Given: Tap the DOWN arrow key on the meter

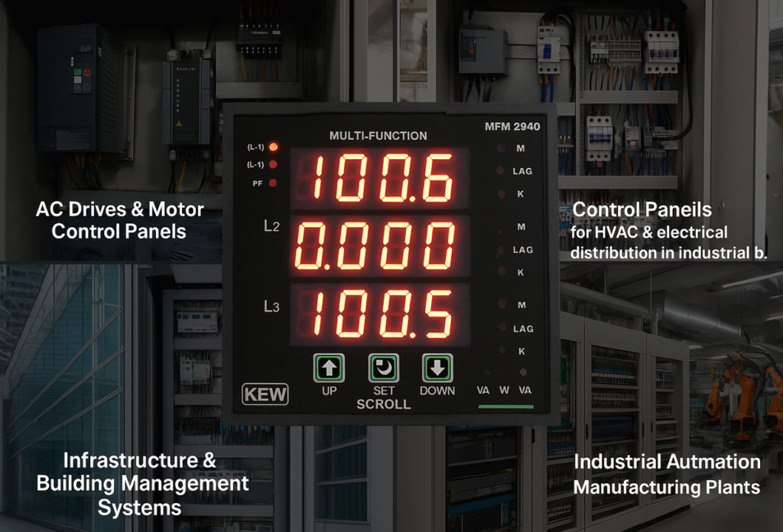Looking at the screenshot, I should 437,368.
